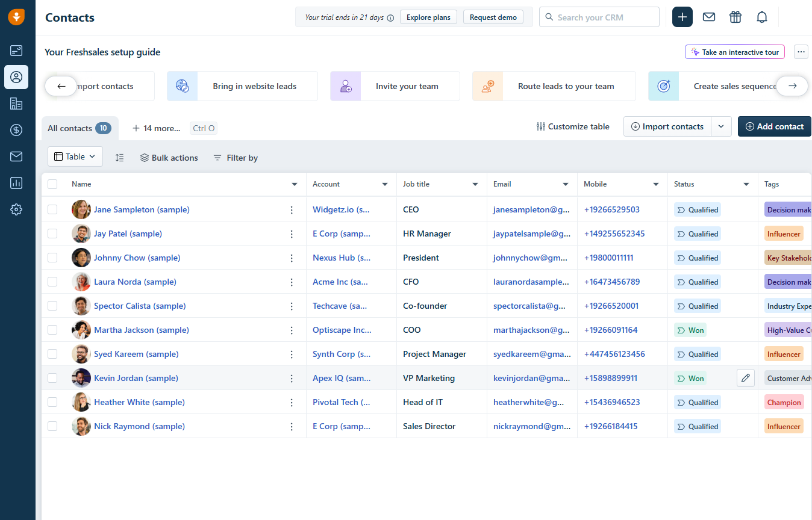Open Settings using the gear icon
The width and height of the screenshot is (812, 520).
(16, 209)
